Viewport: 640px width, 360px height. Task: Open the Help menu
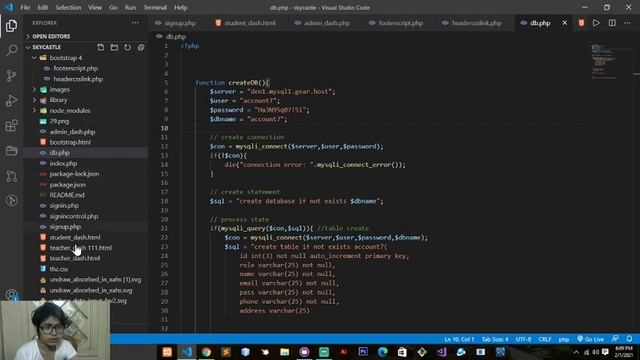pyautogui.click(x=180, y=7)
